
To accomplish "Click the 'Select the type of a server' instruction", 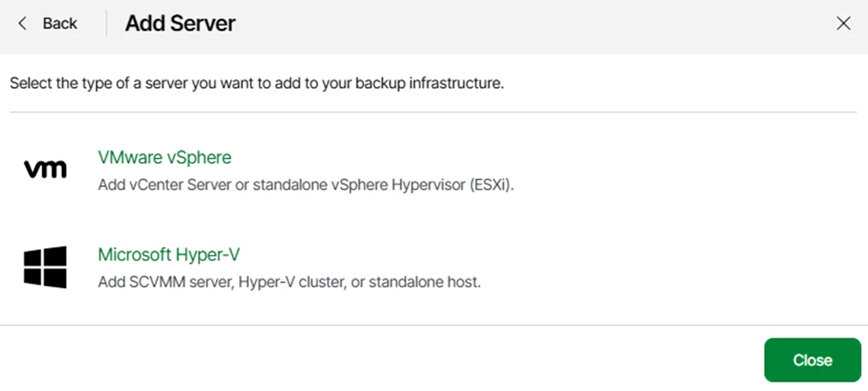I will pyautogui.click(x=257, y=84).
